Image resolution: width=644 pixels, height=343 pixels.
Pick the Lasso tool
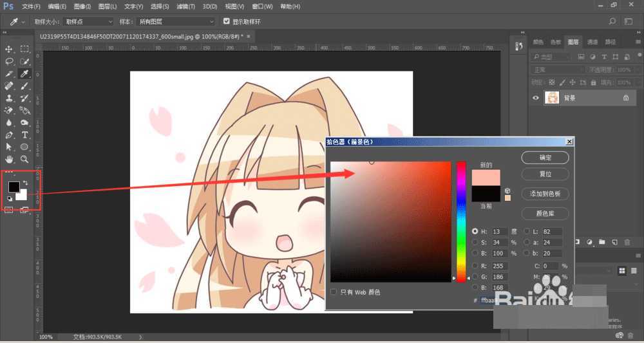click(x=9, y=62)
